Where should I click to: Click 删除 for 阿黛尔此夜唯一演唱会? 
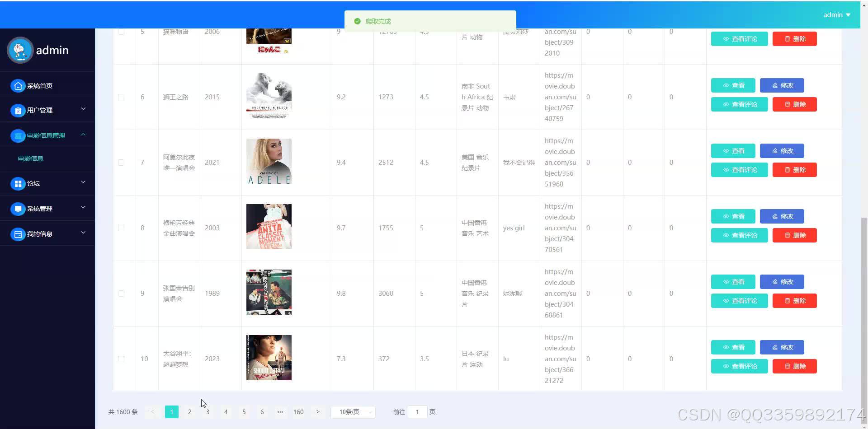(x=795, y=170)
